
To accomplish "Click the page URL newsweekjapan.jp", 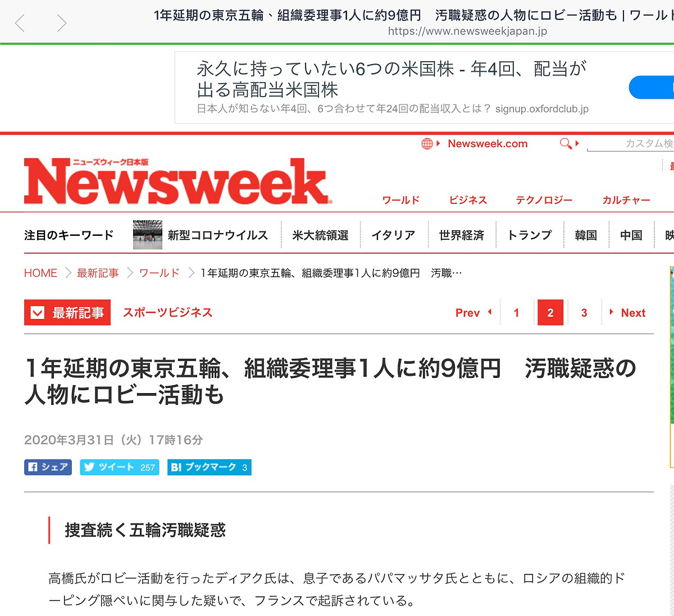I will 467,31.
